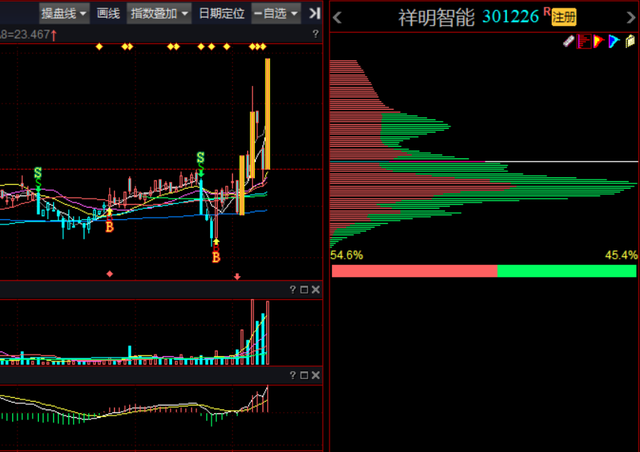640x452 pixels.
Task: Open the 操盘线 dropdown
Action: [64, 13]
